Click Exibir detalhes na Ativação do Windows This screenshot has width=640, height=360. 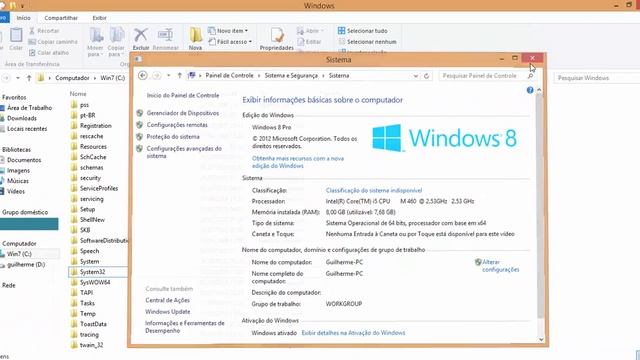tap(353, 333)
